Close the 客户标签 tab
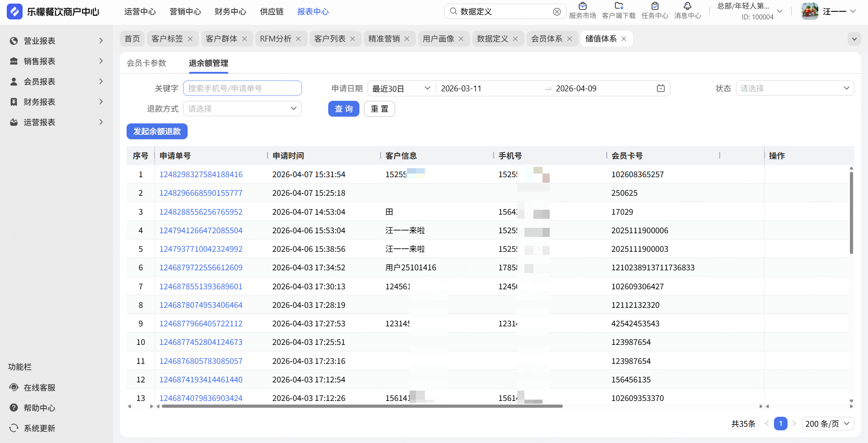 tap(190, 39)
